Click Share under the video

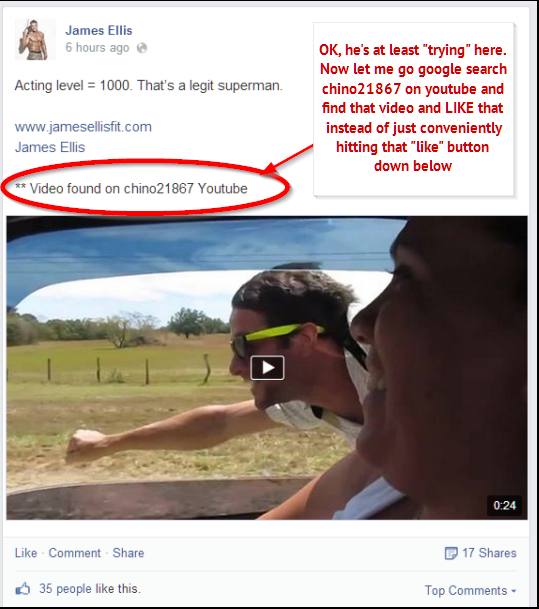128,553
